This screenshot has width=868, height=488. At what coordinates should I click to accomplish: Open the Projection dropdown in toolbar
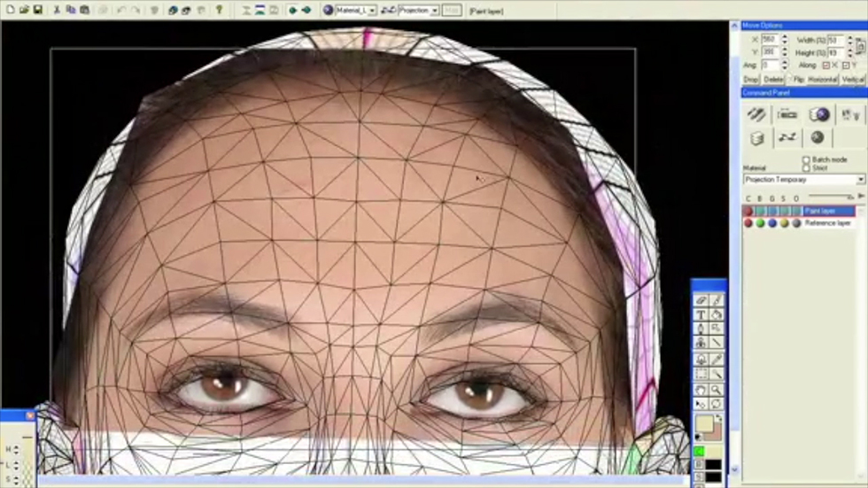click(435, 11)
